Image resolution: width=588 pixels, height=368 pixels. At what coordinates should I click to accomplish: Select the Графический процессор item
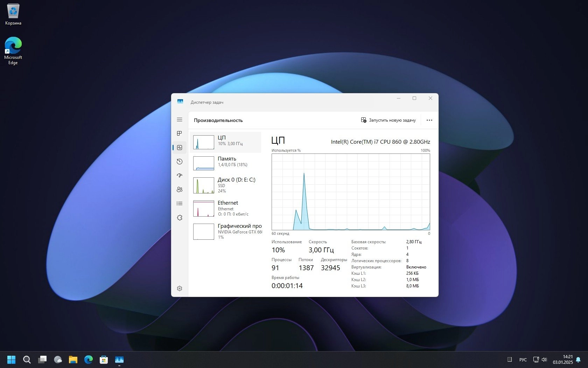226,231
